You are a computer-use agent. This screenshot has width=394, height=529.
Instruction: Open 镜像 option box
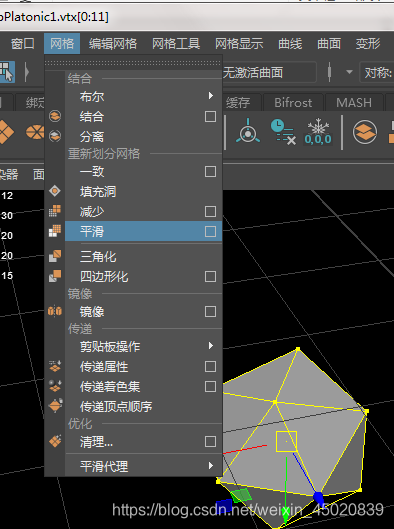pyautogui.click(x=210, y=311)
